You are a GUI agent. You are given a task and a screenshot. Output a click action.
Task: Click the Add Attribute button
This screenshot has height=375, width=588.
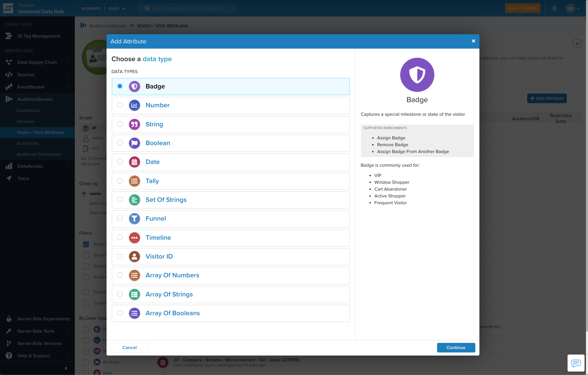pos(547,98)
